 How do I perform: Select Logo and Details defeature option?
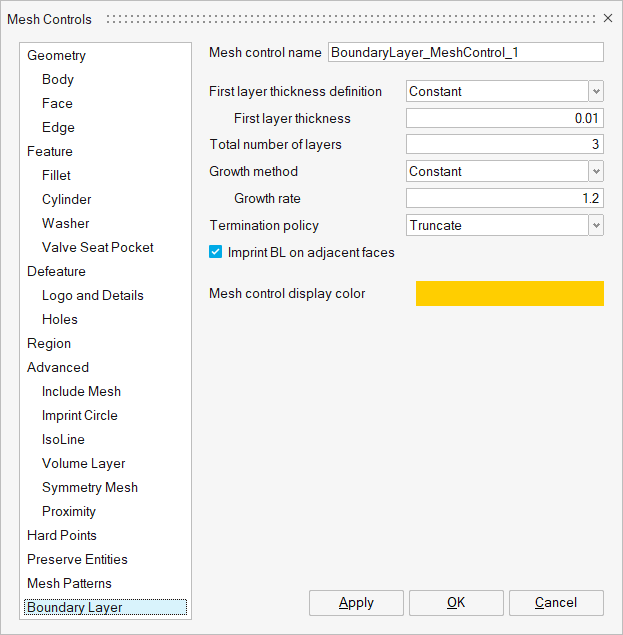(x=93, y=295)
